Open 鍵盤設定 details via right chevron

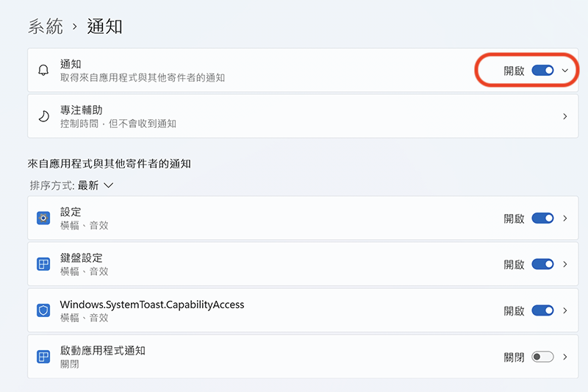[x=565, y=264]
